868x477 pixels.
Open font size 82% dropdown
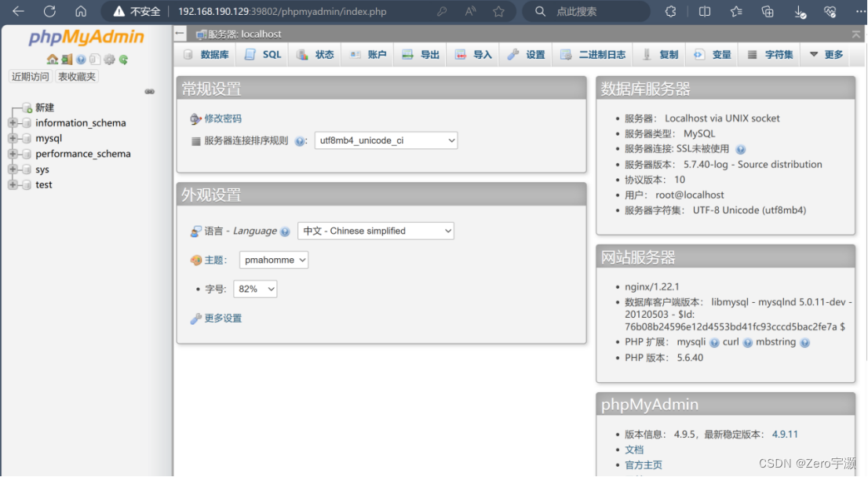pos(255,289)
